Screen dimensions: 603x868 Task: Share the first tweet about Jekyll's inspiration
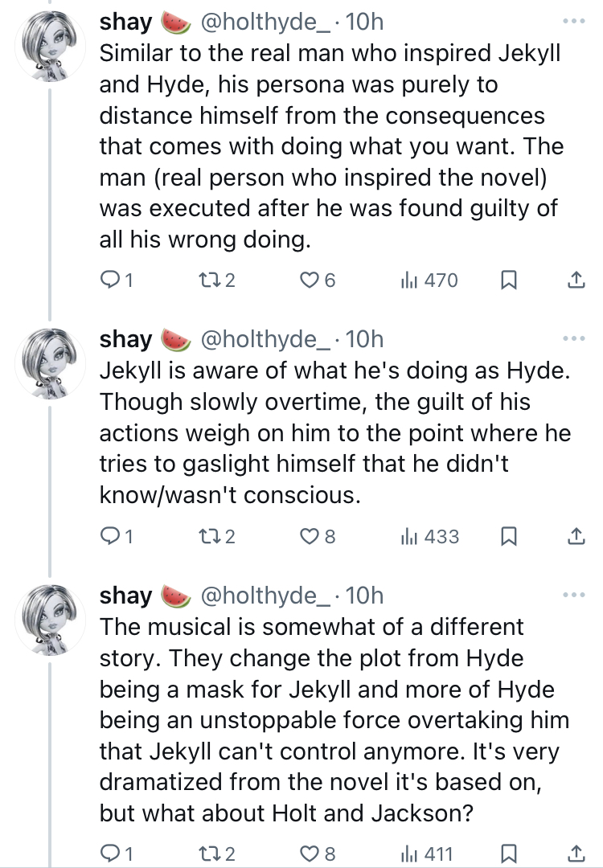[x=576, y=280]
